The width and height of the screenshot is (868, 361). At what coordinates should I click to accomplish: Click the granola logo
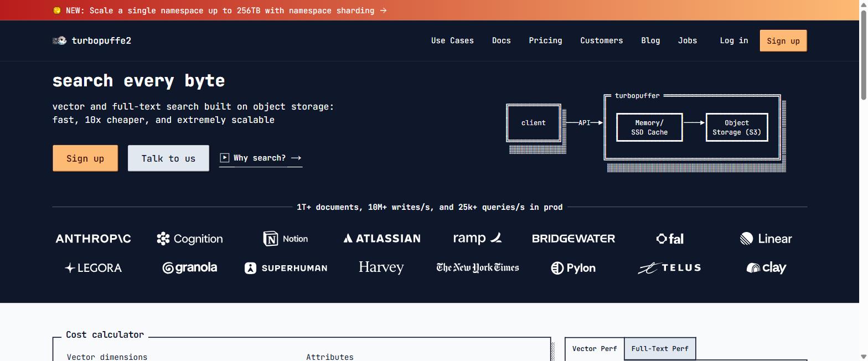tap(190, 268)
